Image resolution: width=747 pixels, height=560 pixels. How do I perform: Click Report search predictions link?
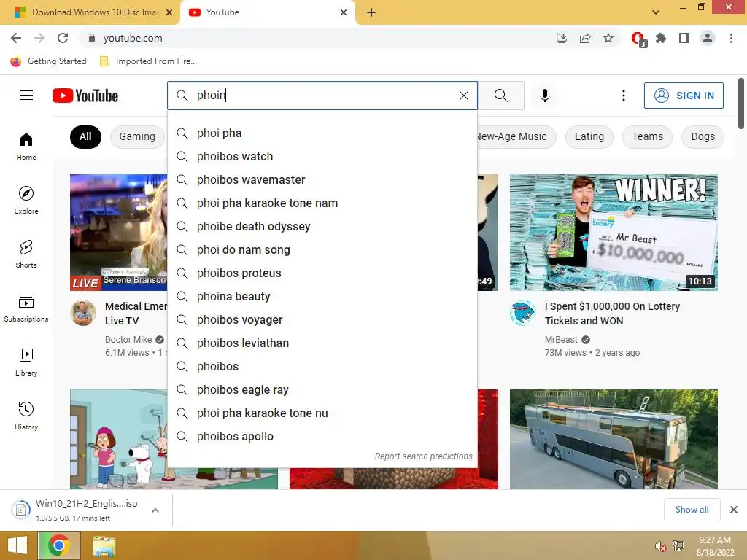pos(424,456)
